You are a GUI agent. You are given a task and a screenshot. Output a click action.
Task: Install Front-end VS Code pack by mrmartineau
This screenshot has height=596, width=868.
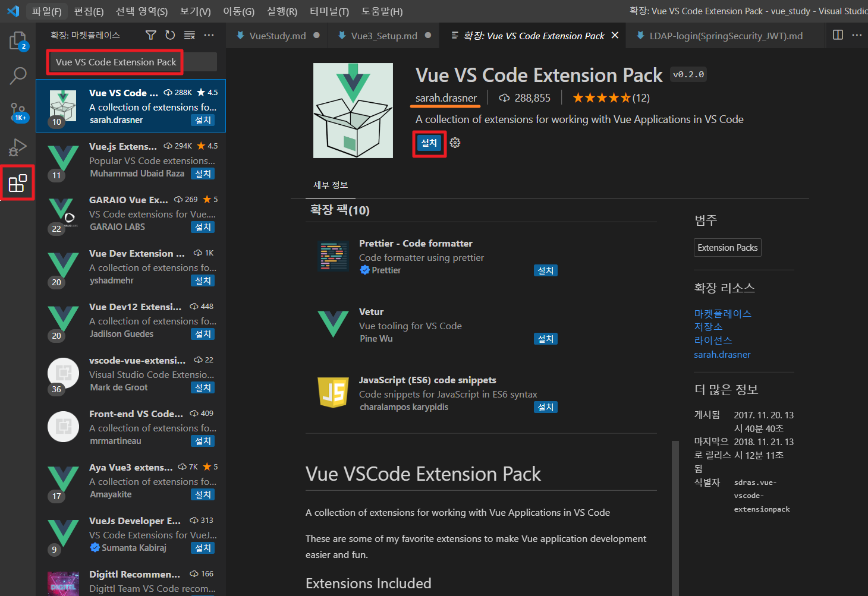203,441
